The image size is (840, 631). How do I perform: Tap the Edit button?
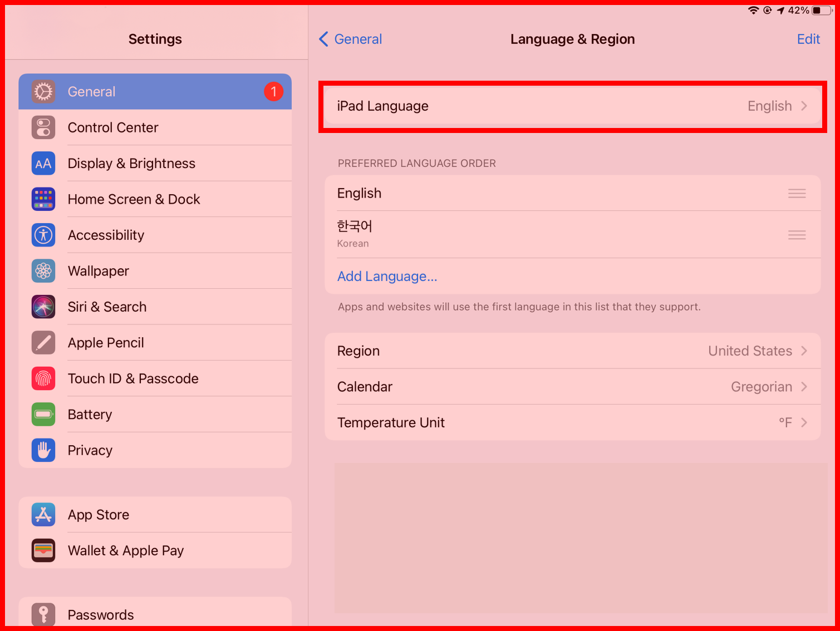coord(808,39)
